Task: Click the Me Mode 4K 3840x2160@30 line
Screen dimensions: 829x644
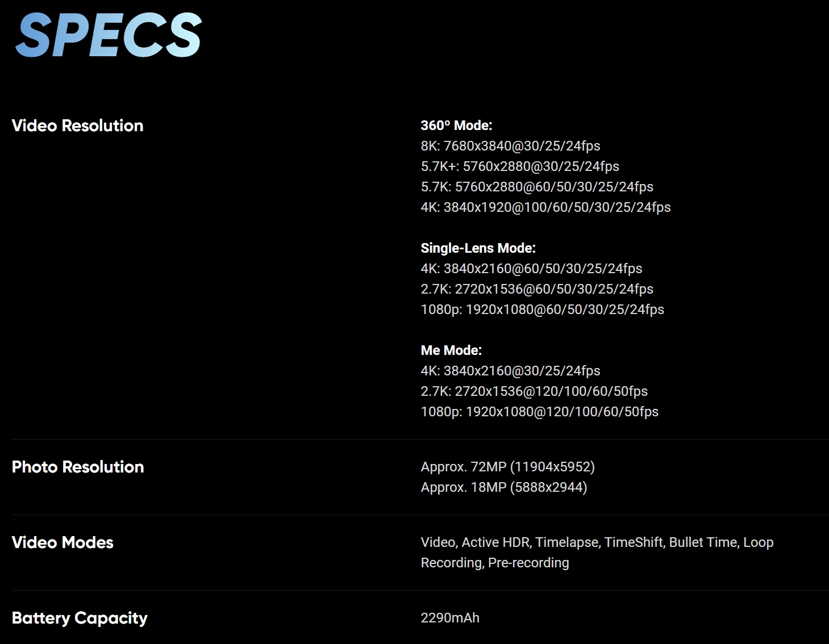Action: [x=510, y=371]
